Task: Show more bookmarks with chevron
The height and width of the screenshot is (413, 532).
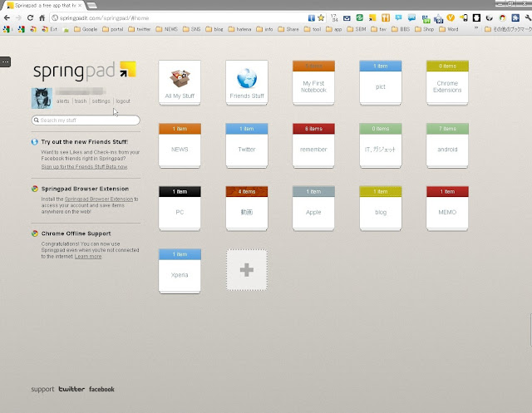Action: (x=476, y=28)
